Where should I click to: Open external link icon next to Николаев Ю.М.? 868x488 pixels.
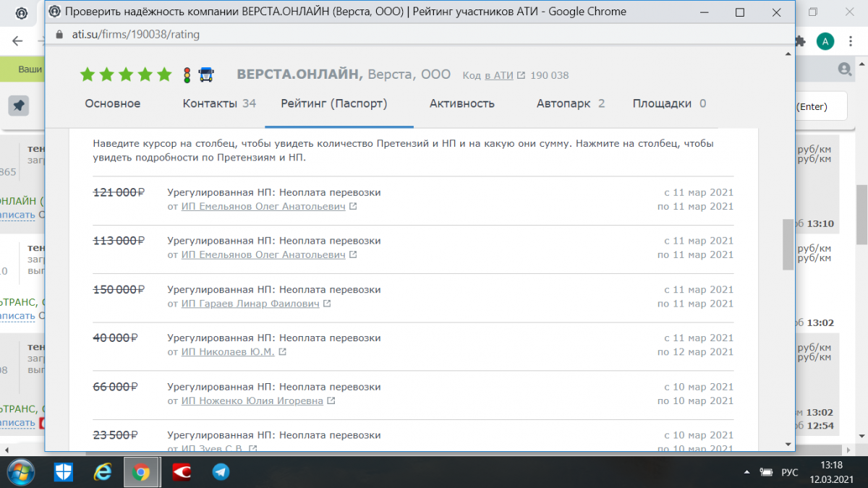pos(282,352)
